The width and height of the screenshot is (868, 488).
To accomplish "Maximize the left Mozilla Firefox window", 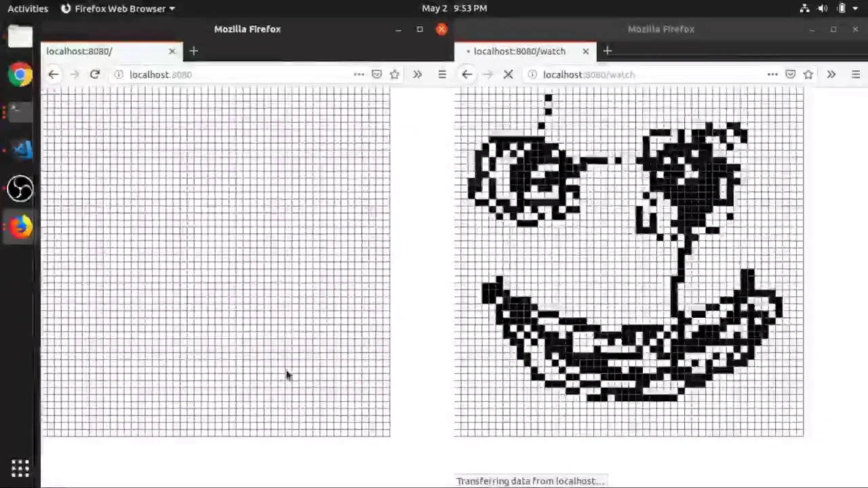I will (x=420, y=29).
